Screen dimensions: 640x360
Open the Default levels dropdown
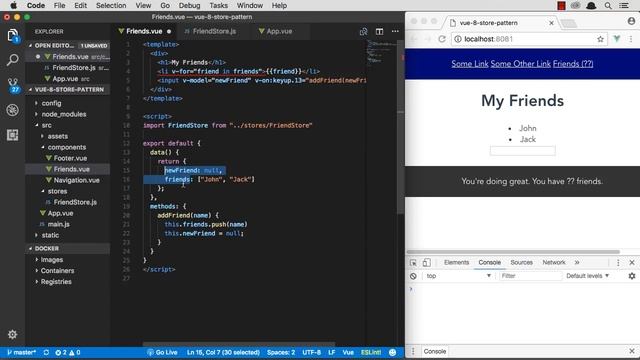pos(587,276)
